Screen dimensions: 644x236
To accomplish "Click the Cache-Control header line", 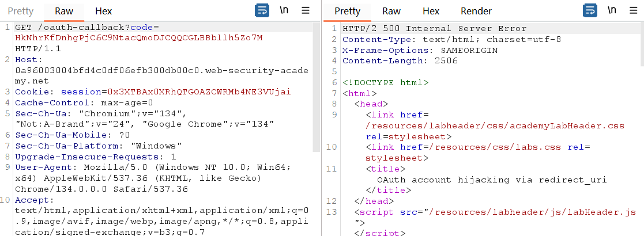I will (x=84, y=102).
